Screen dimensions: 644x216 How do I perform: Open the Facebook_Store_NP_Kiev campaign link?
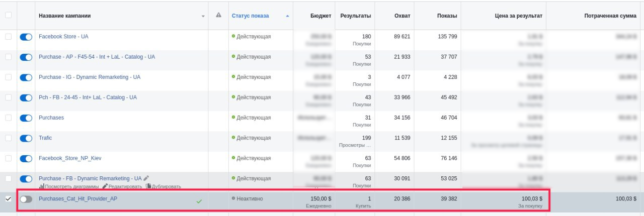(70, 158)
